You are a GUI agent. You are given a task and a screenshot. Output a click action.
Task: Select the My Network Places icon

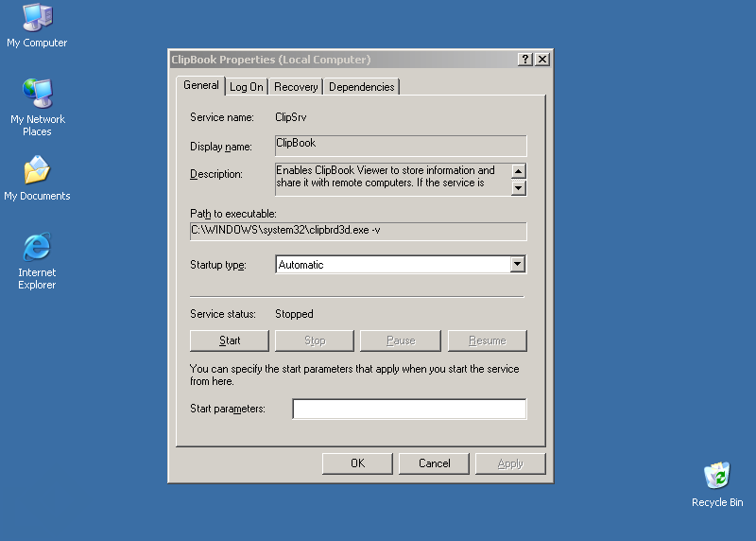click(37, 107)
